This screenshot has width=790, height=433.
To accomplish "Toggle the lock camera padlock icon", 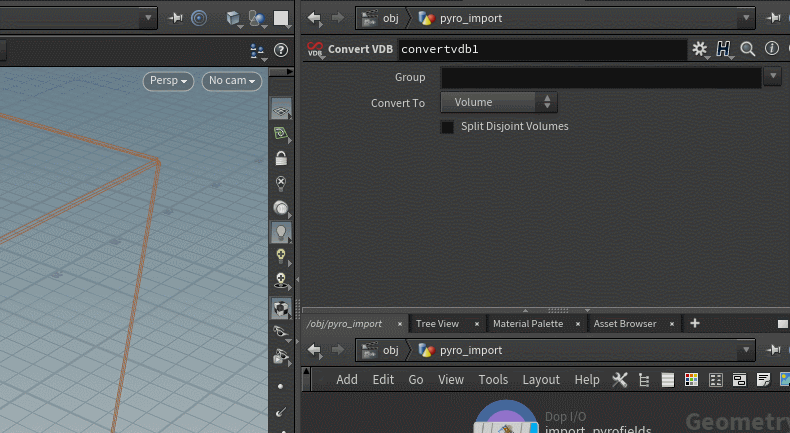I will [281, 158].
